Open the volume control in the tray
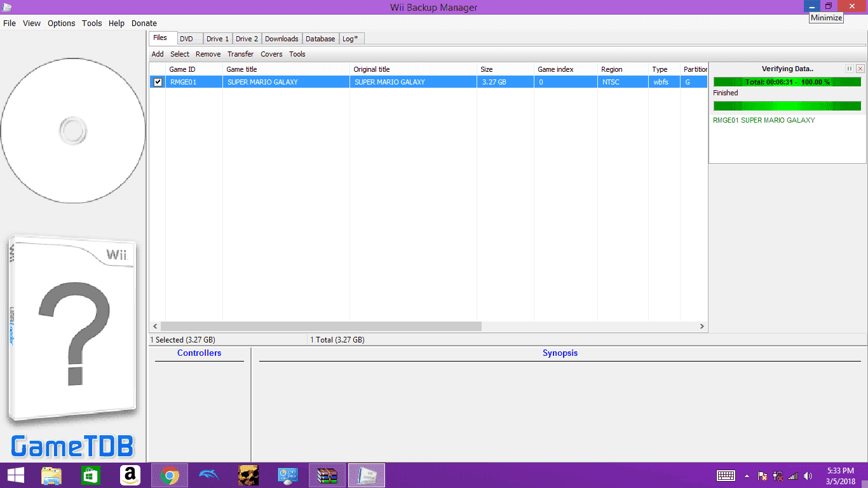Image resolution: width=868 pixels, height=488 pixels. [x=808, y=476]
